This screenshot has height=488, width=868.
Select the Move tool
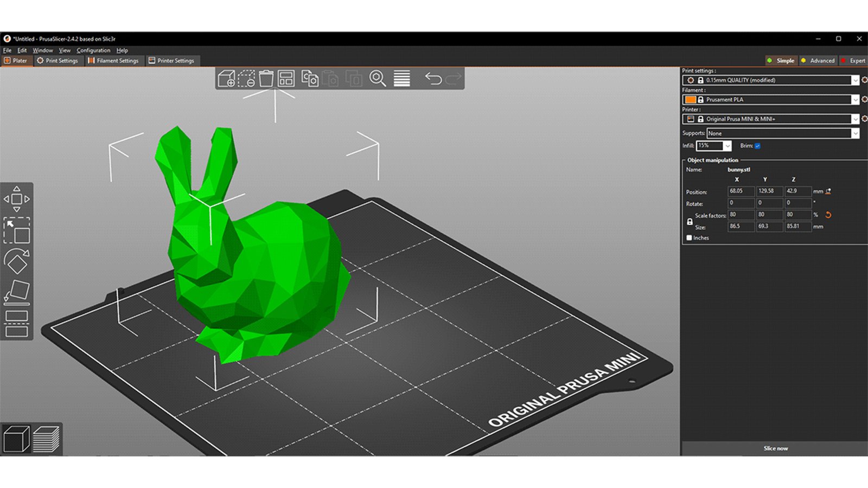point(17,199)
